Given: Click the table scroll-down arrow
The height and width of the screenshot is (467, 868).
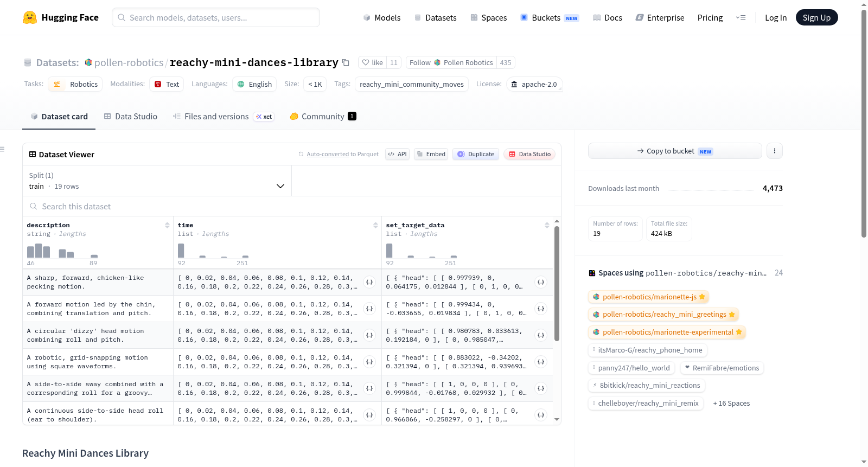Looking at the screenshot, I should 557,419.
